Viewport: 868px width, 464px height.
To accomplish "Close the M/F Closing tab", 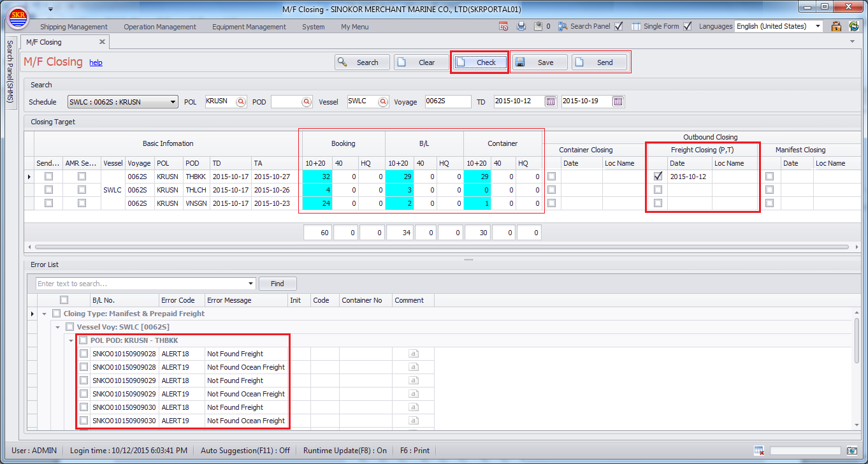I will pos(102,41).
